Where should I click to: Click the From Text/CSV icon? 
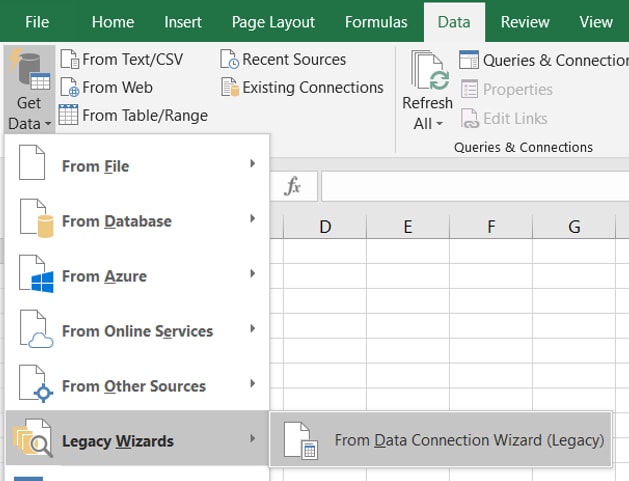[x=69, y=60]
